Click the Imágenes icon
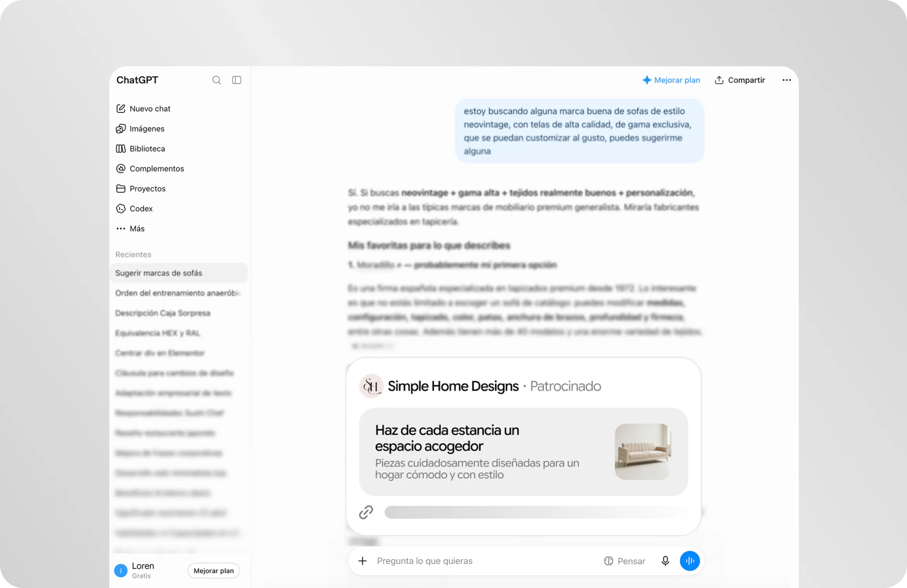Image resolution: width=907 pixels, height=588 pixels. (x=121, y=129)
